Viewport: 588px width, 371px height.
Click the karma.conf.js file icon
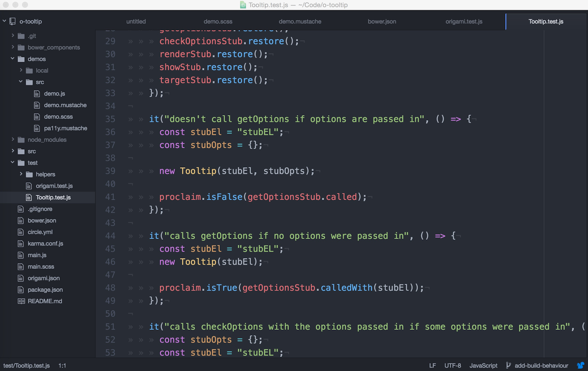click(21, 243)
